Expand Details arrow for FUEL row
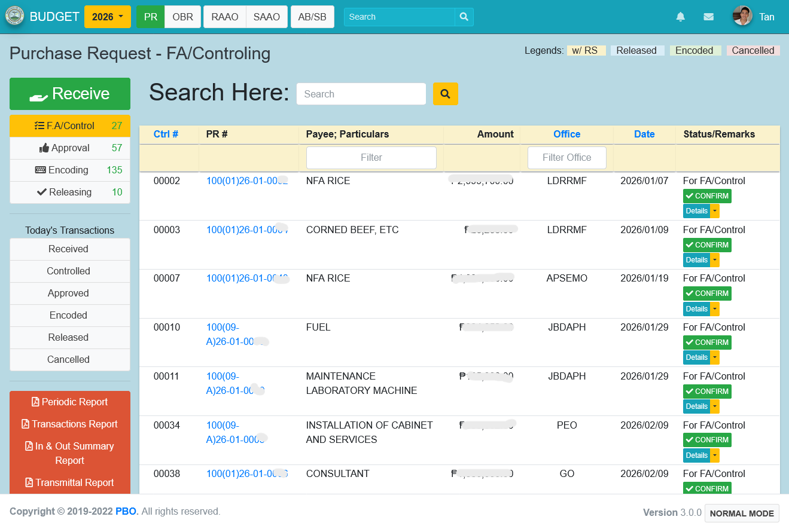The image size is (789, 532). (x=715, y=357)
